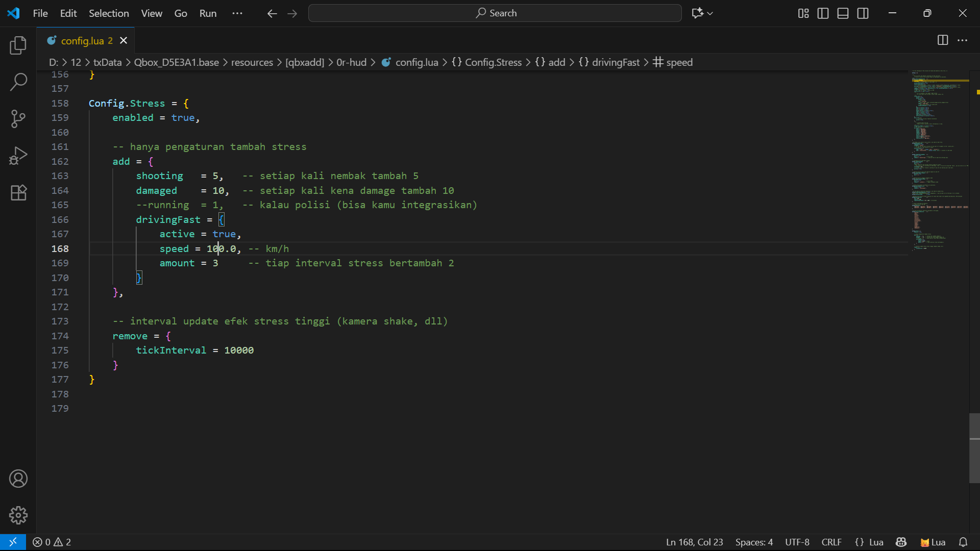
Task: Open the '[qbxadd]' breadcrumb dropdown
Action: point(305,62)
